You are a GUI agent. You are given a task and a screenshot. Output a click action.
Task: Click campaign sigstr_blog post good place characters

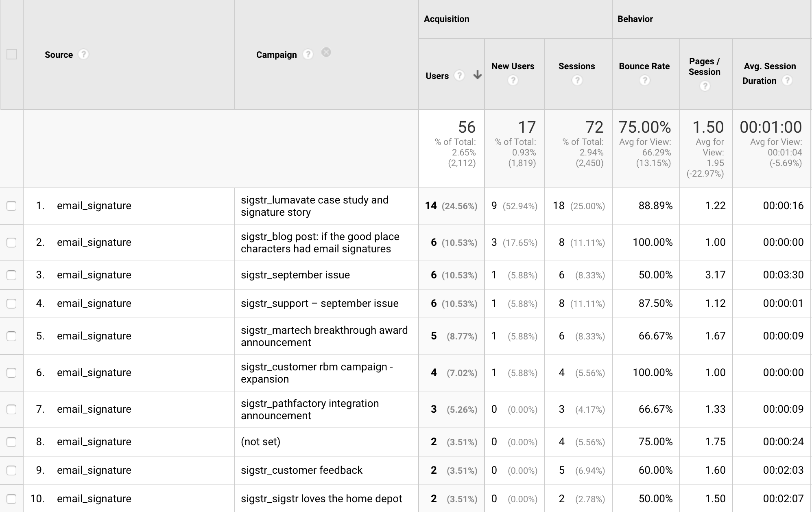coord(320,243)
